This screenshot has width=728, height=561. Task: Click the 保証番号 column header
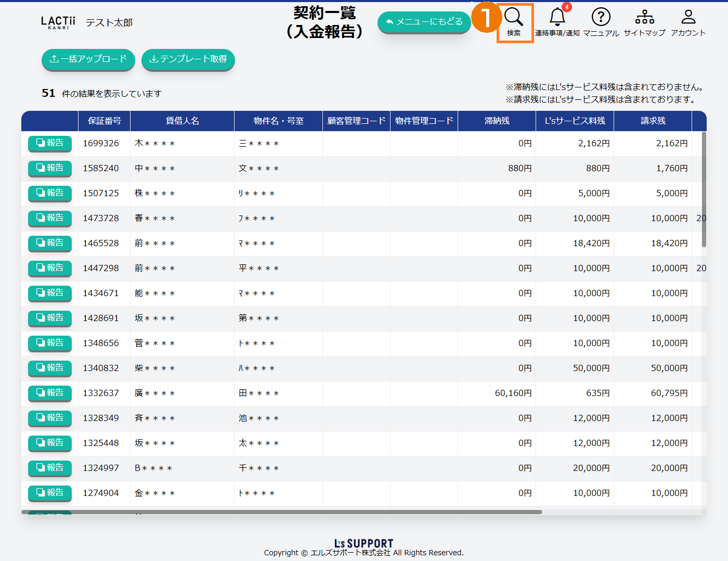104,121
